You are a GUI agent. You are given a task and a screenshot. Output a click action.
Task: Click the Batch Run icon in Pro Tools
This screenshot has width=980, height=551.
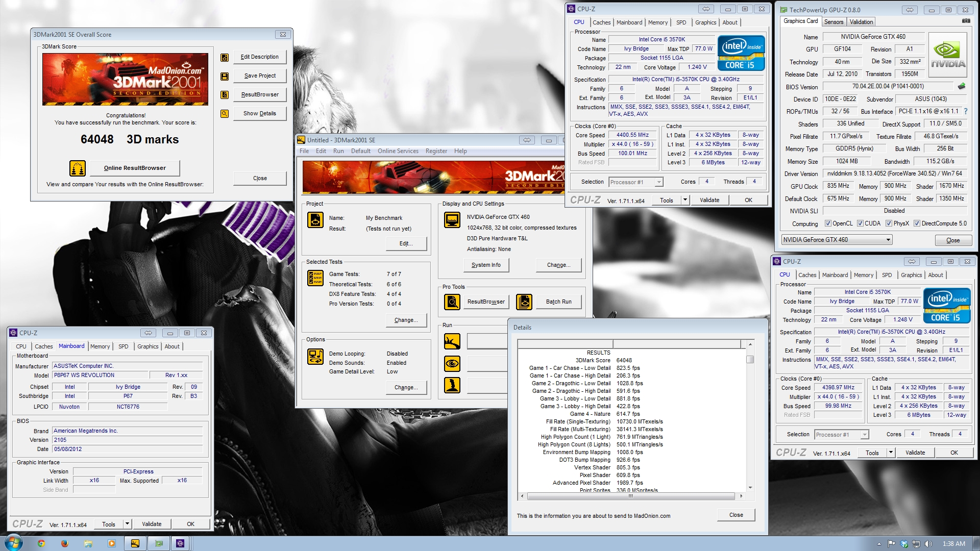tap(524, 302)
